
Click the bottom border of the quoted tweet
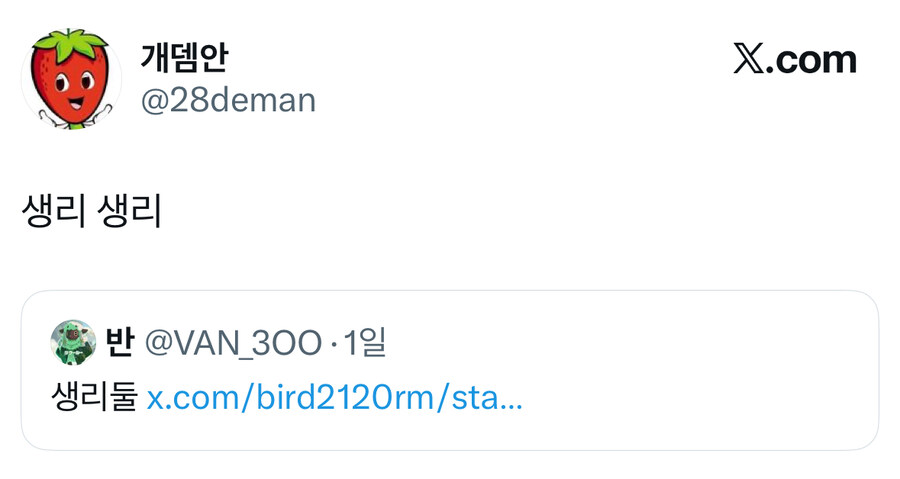coord(450,449)
